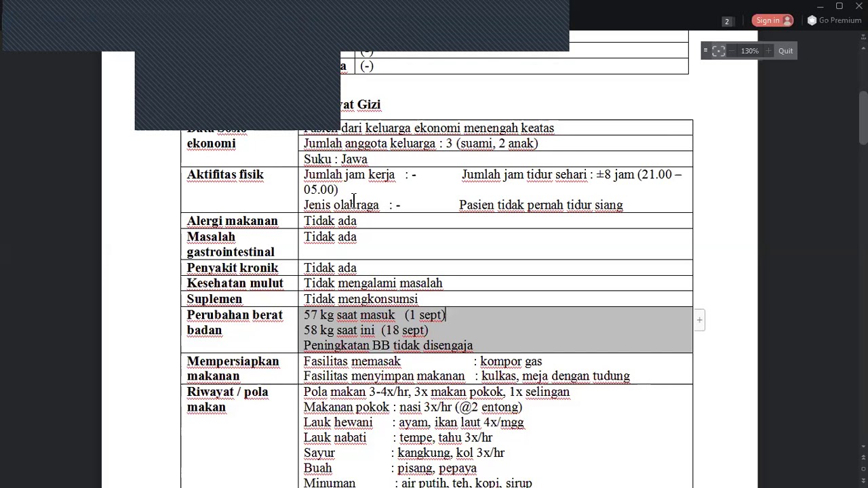Image resolution: width=868 pixels, height=488 pixels.
Task: Click the Go Premium hexagon icon
Action: tap(812, 20)
